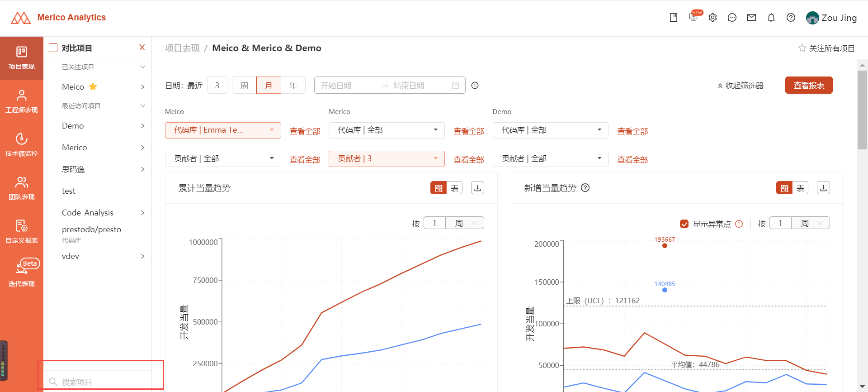Select prestodb/presto repository
This screenshot has width=868, height=392.
[x=91, y=229]
